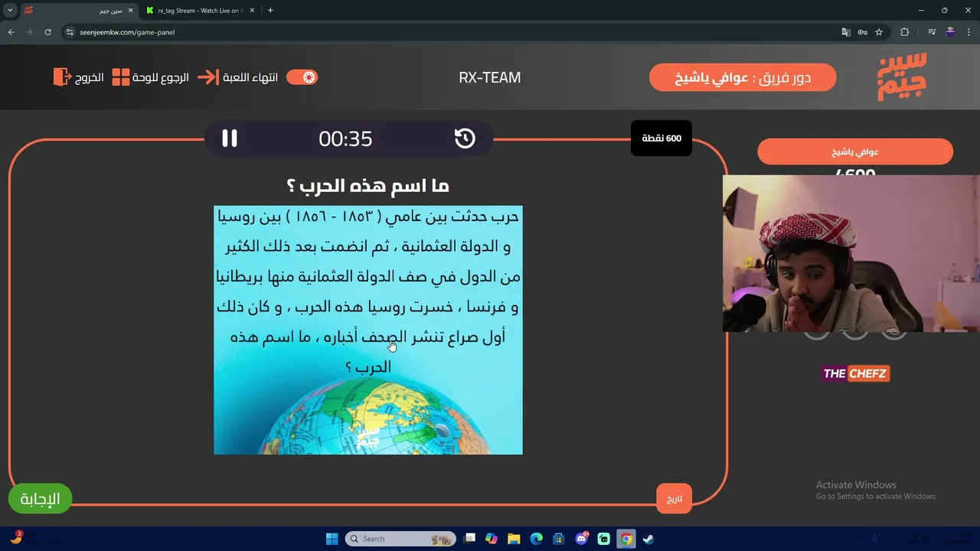This screenshot has height=551, width=980.
Task: Click the browser back arrow
Action: pos(11,32)
